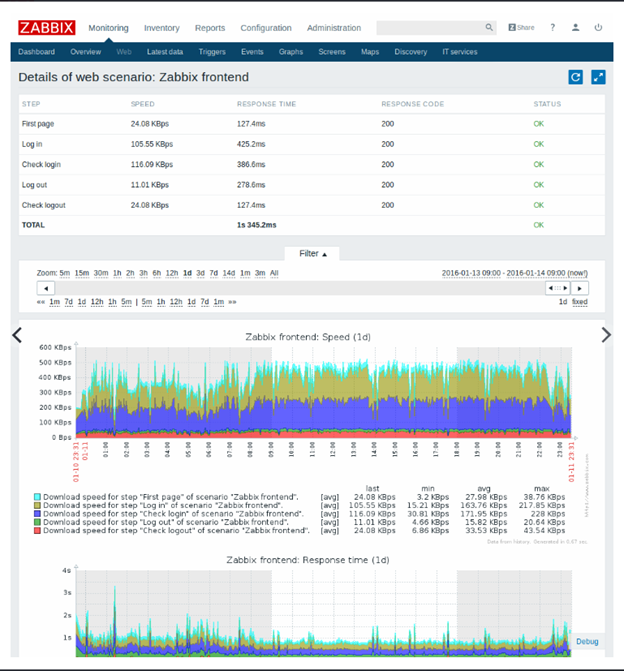Toggle the fixed period link
The height and width of the screenshot is (671, 624).
click(x=579, y=302)
